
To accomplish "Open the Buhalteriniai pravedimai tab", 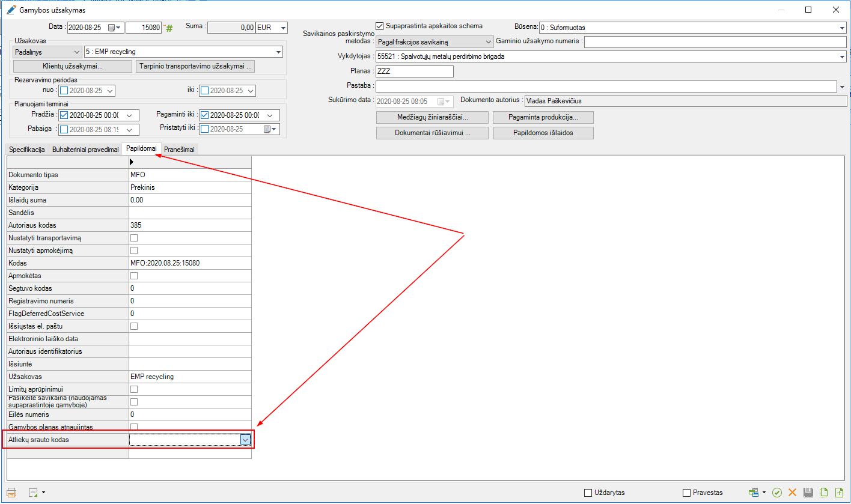I will (85, 150).
